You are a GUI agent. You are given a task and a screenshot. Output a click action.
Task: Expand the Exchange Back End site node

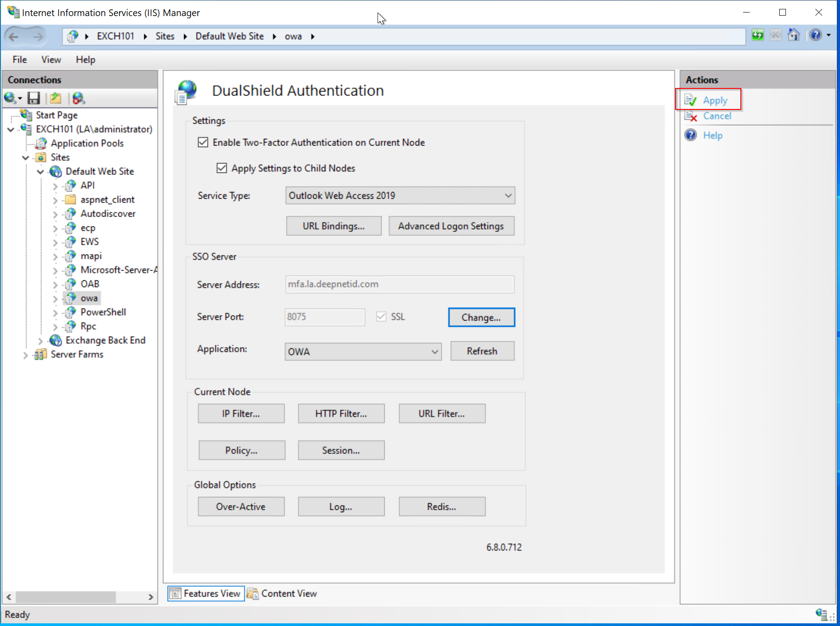(40, 341)
